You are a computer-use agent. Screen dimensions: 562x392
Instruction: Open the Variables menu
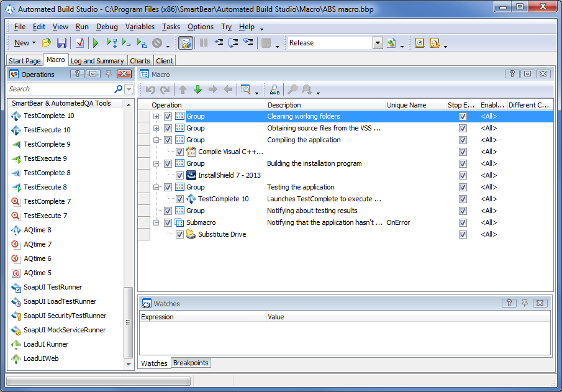point(140,27)
